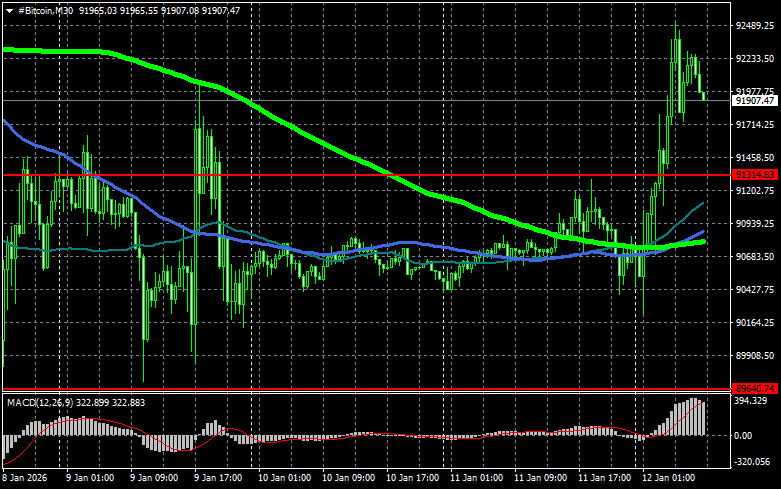781x489 pixels.
Task: Click the #Bitcoin,M30 symbol title
Action: [x=51, y=9]
